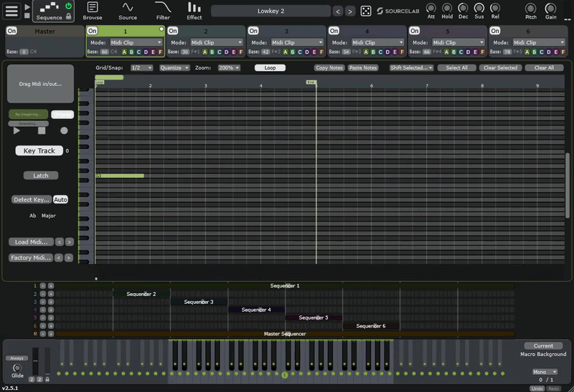574x392 pixels.
Task: Click the SourceLab logo
Action: point(397,11)
